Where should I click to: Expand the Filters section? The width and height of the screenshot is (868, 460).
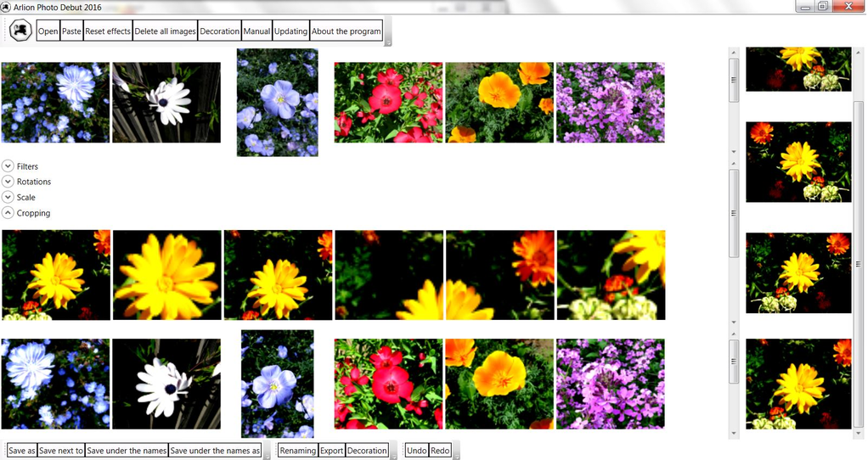click(x=8, y=165)
